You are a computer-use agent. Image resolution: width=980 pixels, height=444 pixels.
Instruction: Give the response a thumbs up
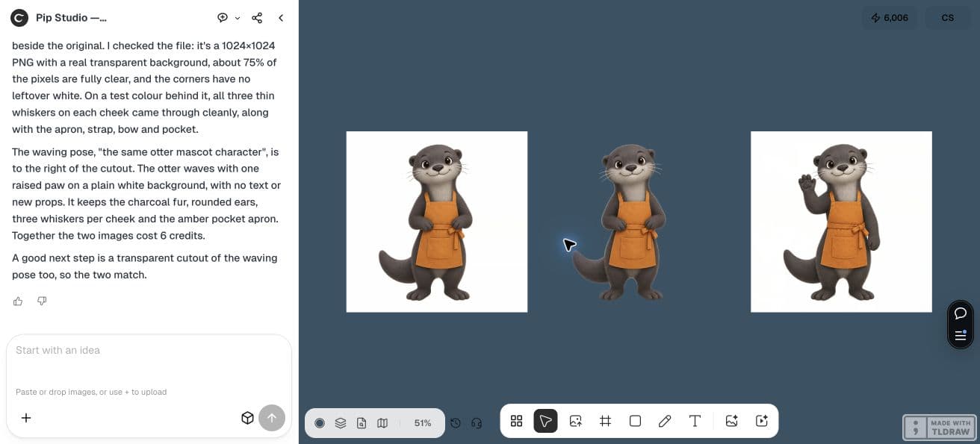pos(18,301)
